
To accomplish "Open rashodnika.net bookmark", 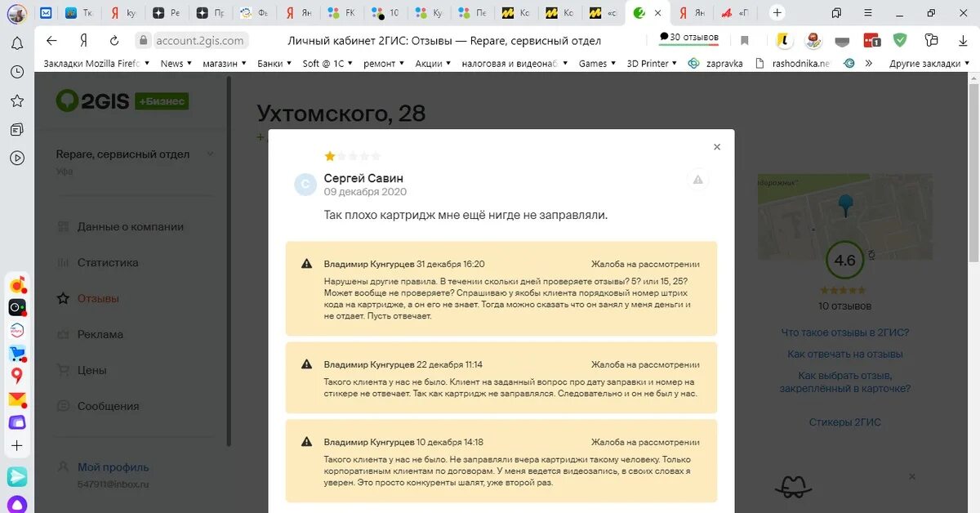I will point(792,63).
